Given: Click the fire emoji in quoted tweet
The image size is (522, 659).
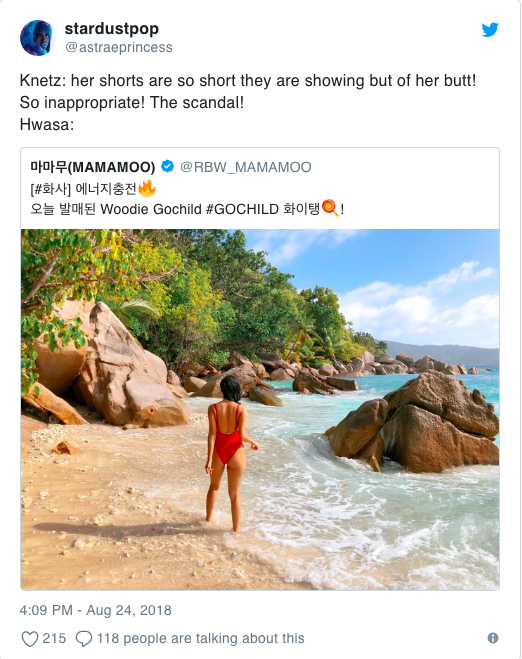Looking at the screenshot, I should click(x=147, y=188).
